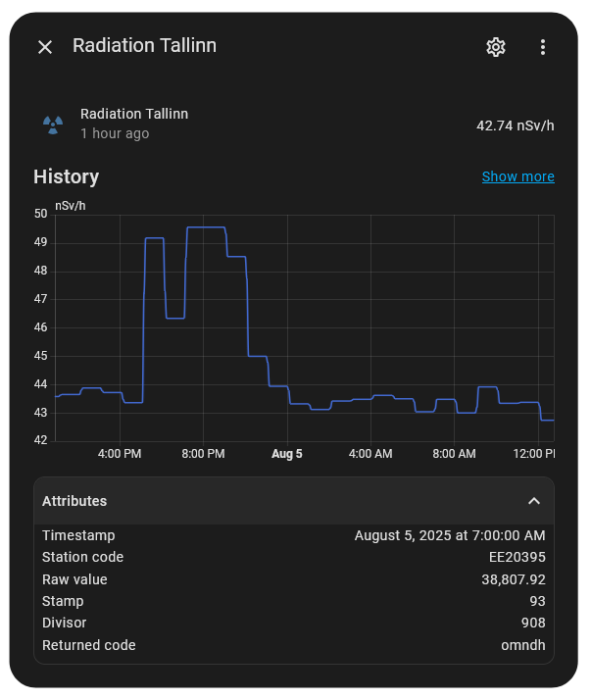The width and height of the screenshot is (591, 700).
Task: Click the Attributes header label
Action: click(74, 501)
